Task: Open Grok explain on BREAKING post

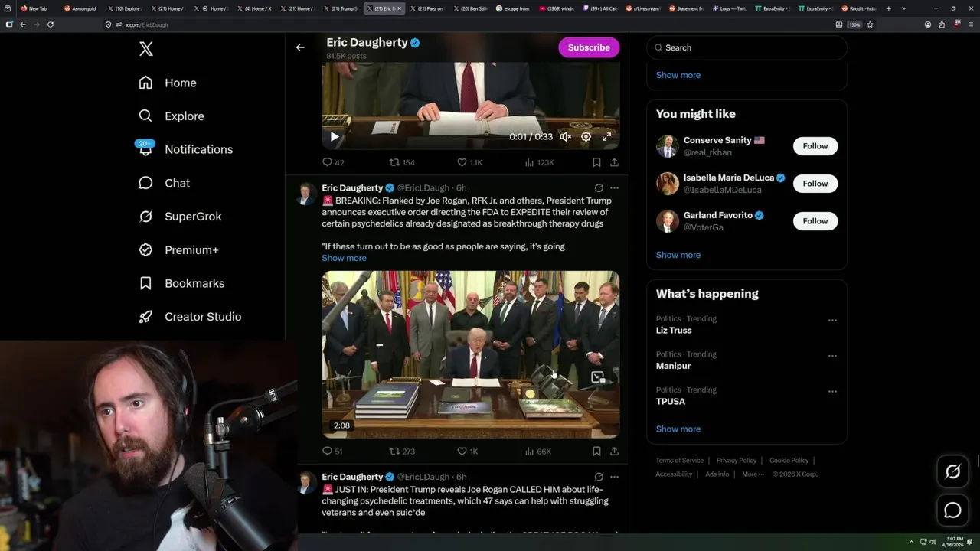Action: point(599,187)
